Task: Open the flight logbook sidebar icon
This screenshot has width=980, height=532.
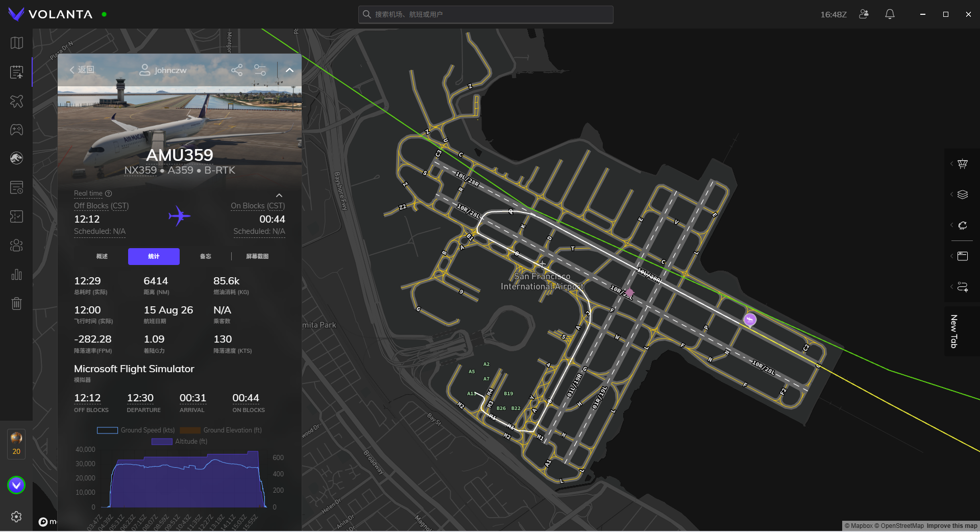Action: (x=16, y=72)
